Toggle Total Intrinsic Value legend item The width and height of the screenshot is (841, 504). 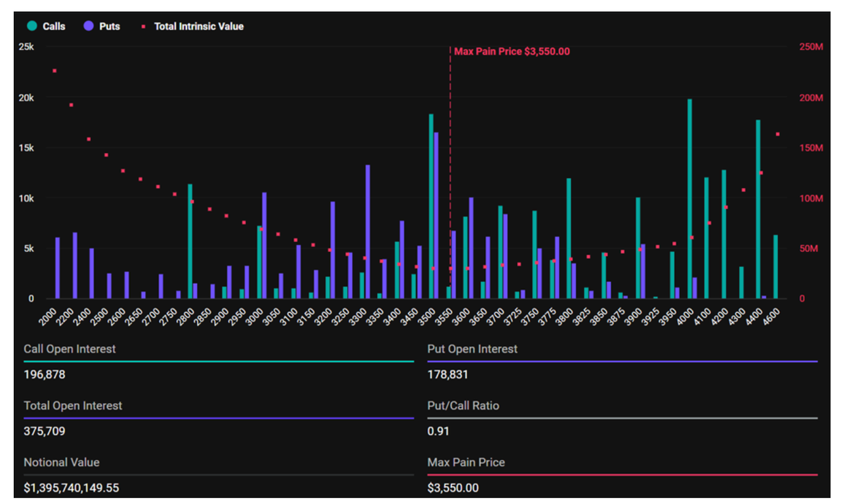198,26
